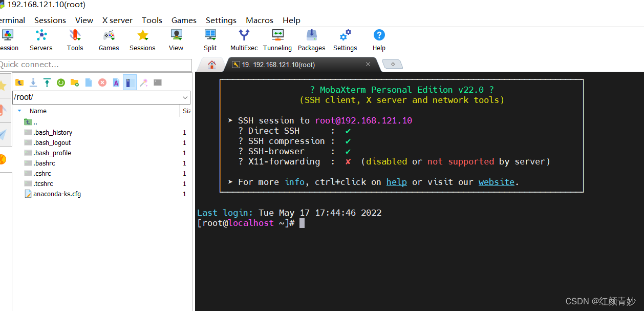644x311 pixels.
Task: Open the X server menu
Action: tap(117, 20)
